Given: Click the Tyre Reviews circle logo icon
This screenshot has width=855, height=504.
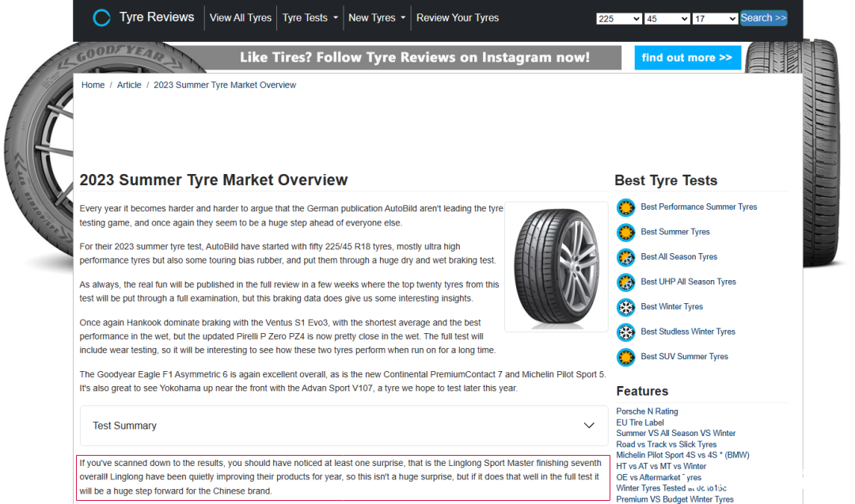Looking at the screenshot, I should (101, 17).
